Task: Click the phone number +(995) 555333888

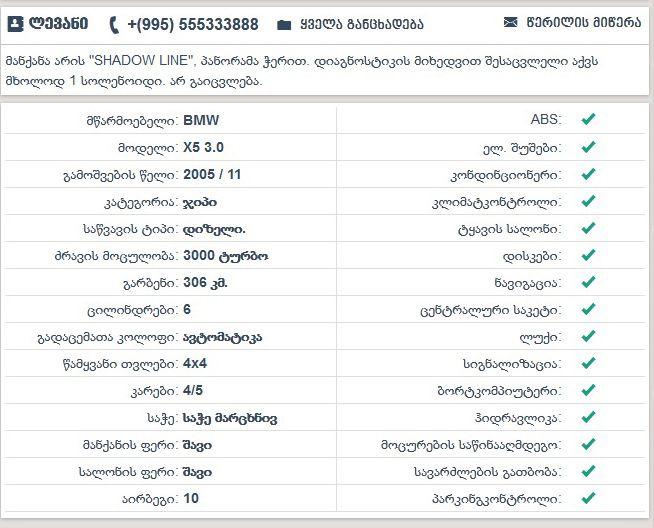Action: [192, 24]
